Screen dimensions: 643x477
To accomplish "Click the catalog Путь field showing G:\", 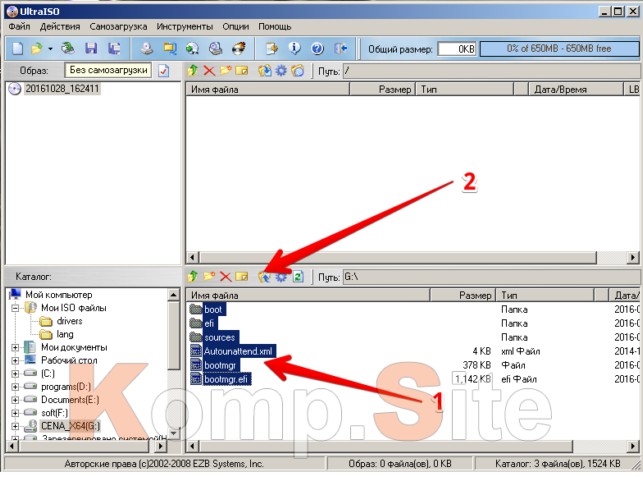I will pos(490,277).
